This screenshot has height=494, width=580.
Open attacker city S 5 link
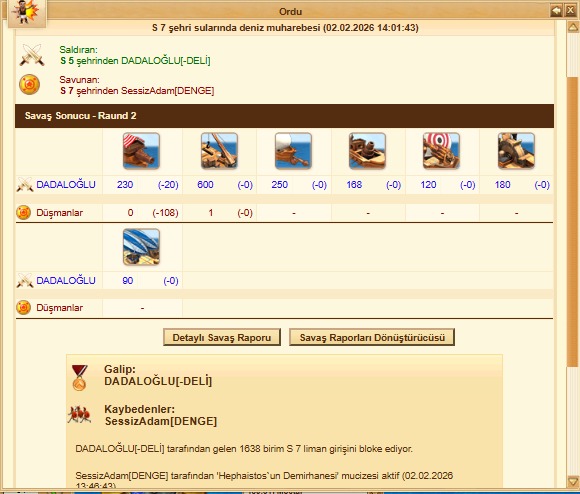(x=67, y=61)
